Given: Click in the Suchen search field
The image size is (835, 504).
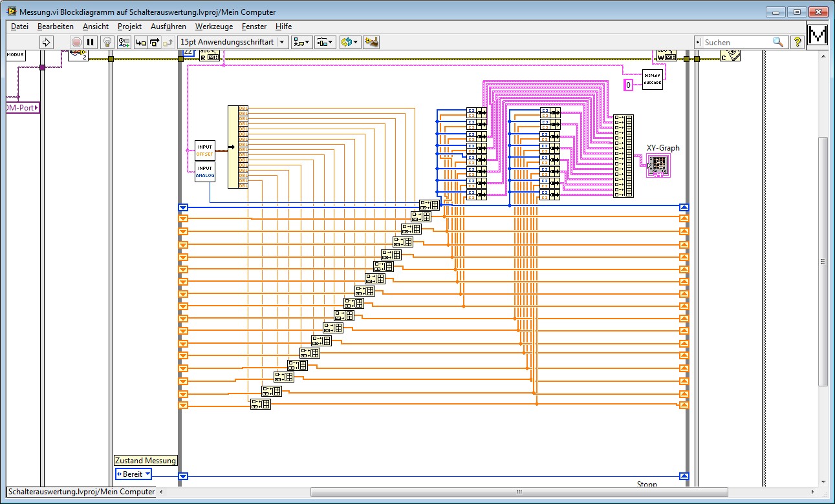Looking at the screenshot, I should 737,42.
